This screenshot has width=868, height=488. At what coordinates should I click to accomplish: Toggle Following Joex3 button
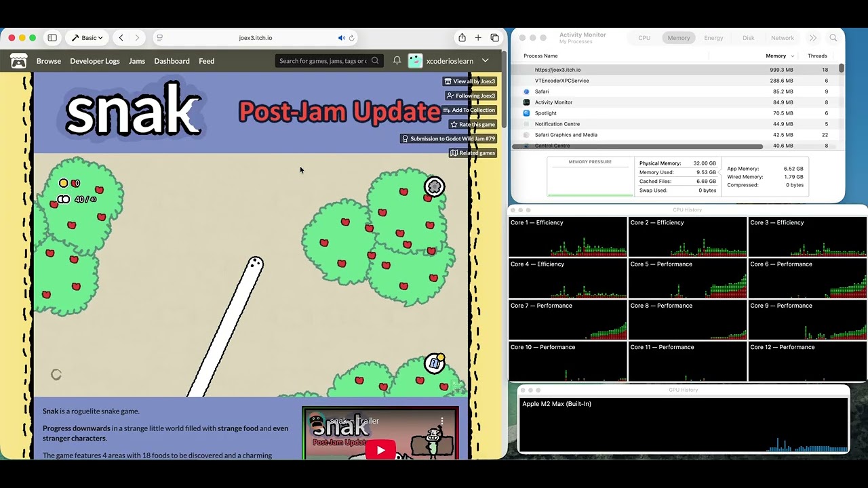click(471, 96)
